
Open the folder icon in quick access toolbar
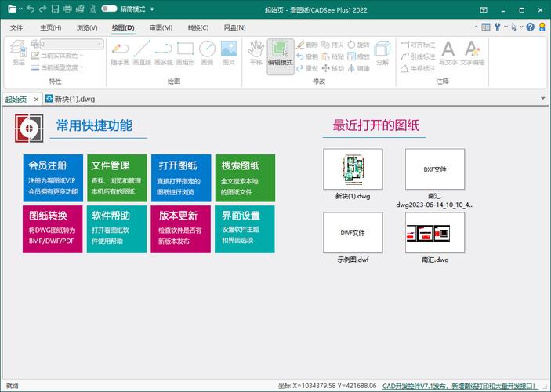click(x=12, y=9)
